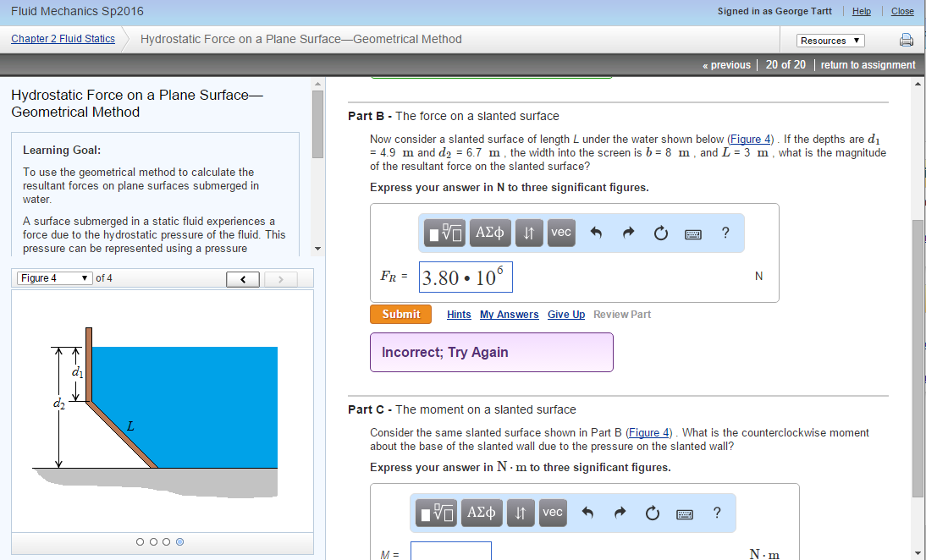Reset the Part B answer with the refresh icon
Screen dimensions: 926x560
660,233
